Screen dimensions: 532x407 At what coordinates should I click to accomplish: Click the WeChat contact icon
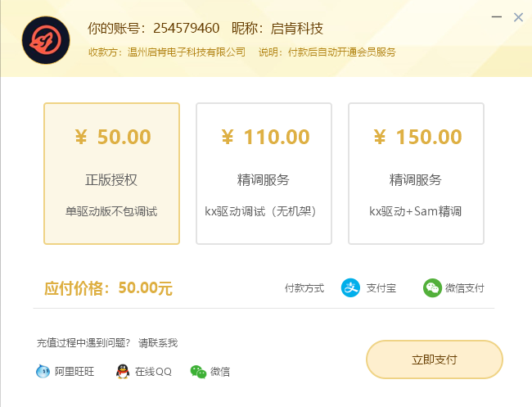198,372
